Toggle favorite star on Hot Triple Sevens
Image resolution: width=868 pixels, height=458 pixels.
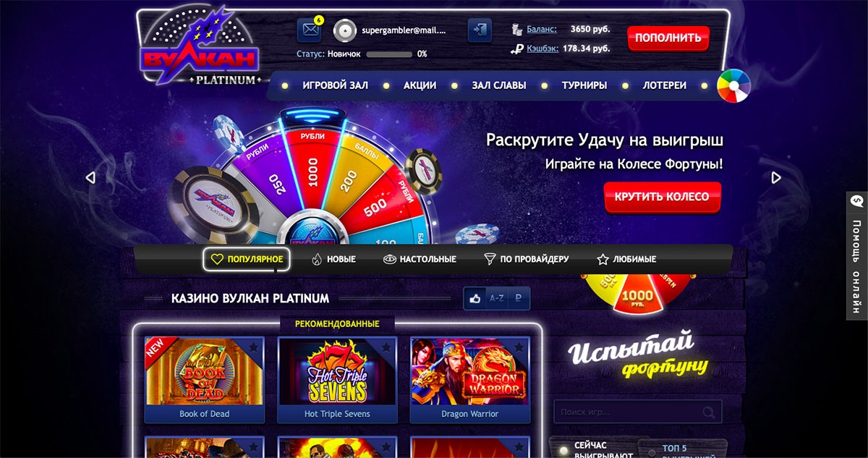click(386, 347)
